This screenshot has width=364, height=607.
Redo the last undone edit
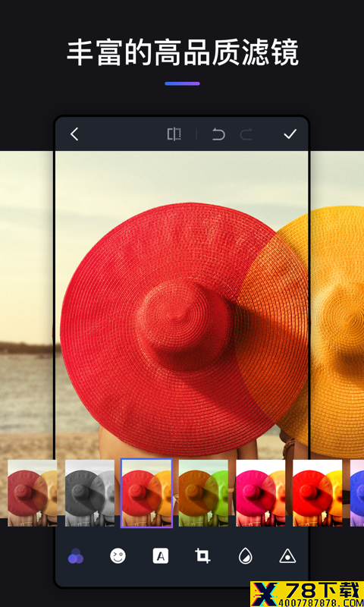246,134
